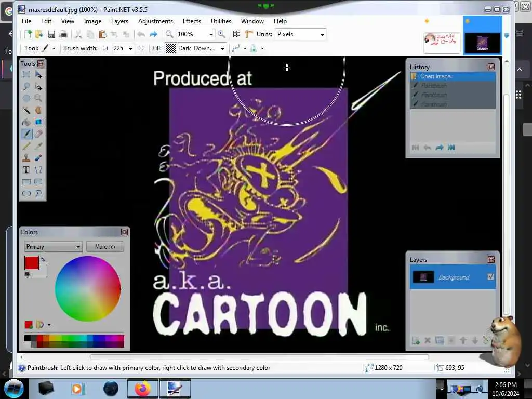Save the image with the floppy disk icon

coord(51,34)
